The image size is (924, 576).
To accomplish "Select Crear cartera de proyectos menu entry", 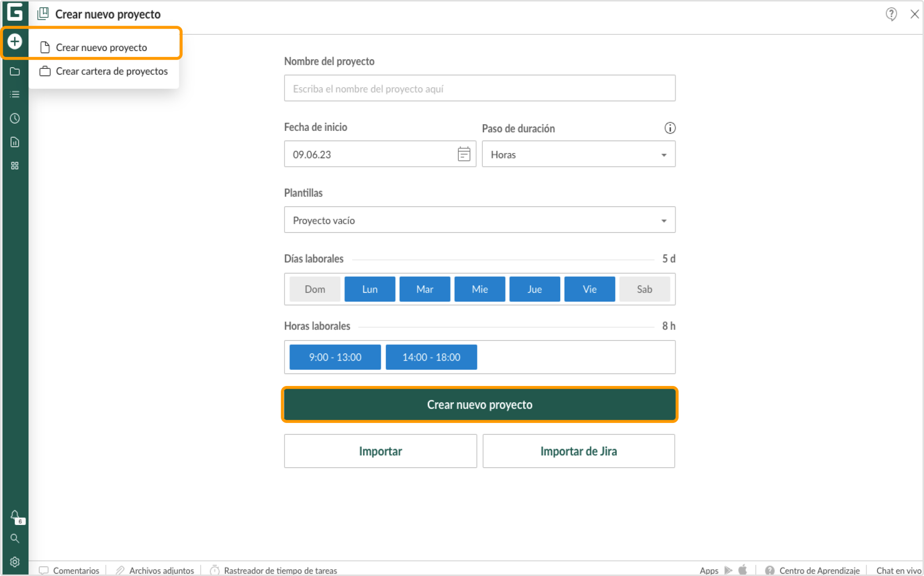I will tap(104, 71).
